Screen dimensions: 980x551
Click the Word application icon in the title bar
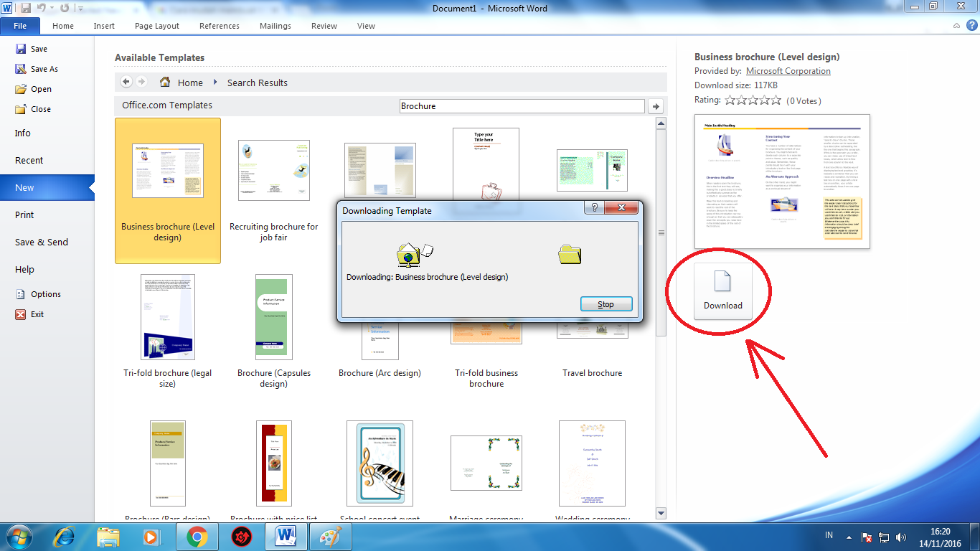pyautogui.click(x=8, y=8)
